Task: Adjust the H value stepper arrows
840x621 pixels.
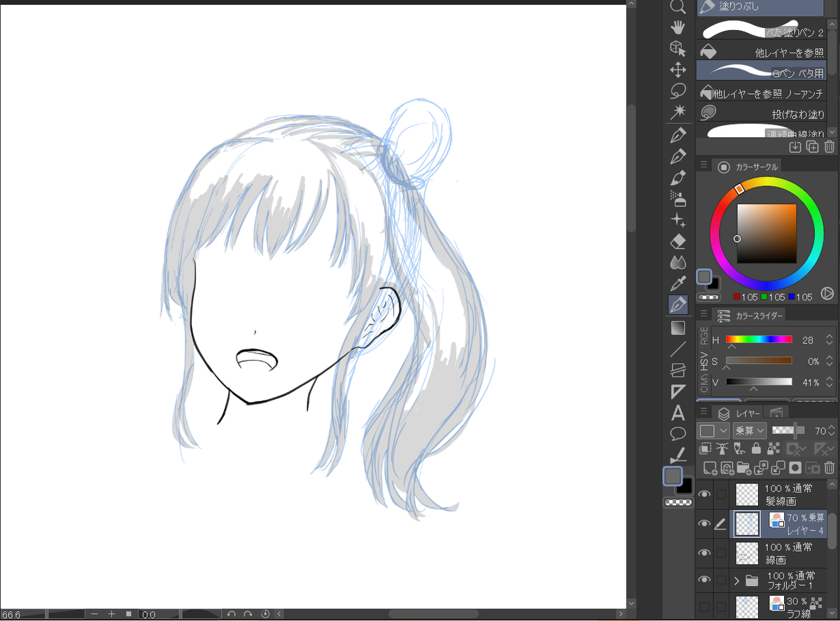Action: pyautogui.click(x=830, y=340)
